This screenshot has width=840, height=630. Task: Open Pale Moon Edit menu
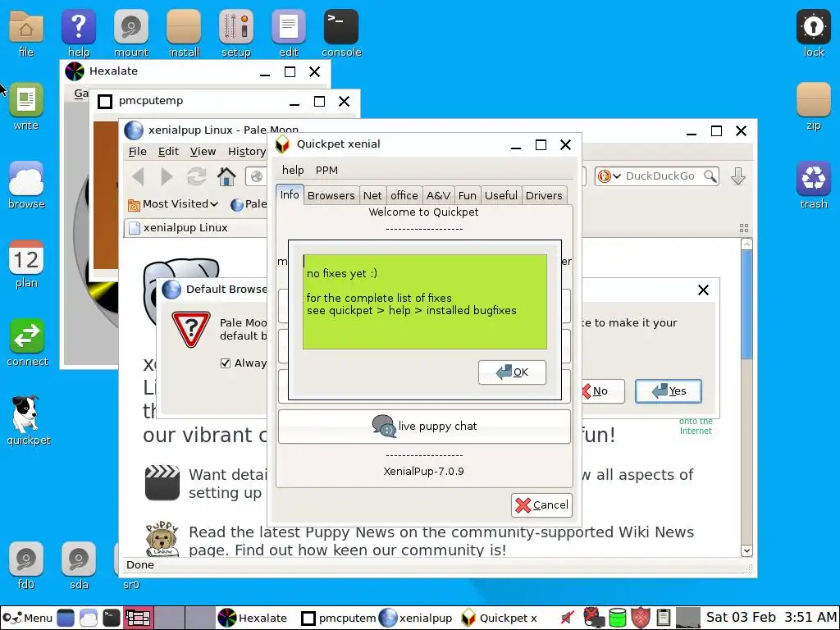(x=168, y=152)
